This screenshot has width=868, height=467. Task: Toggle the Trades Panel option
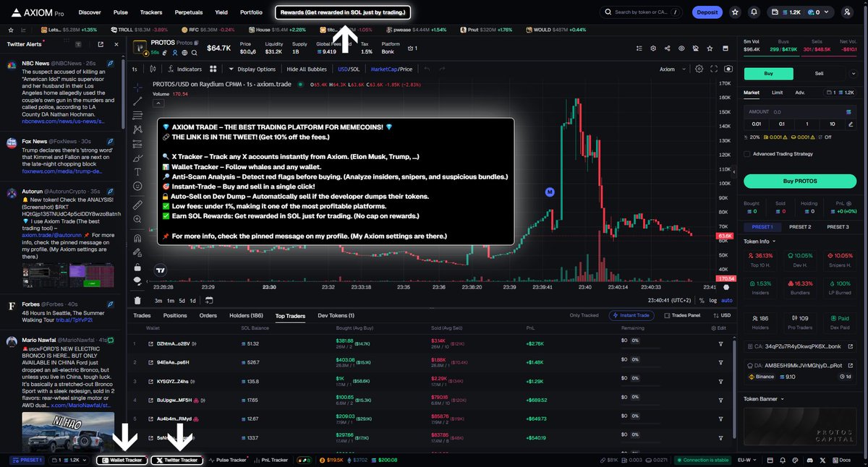point(682,316)
